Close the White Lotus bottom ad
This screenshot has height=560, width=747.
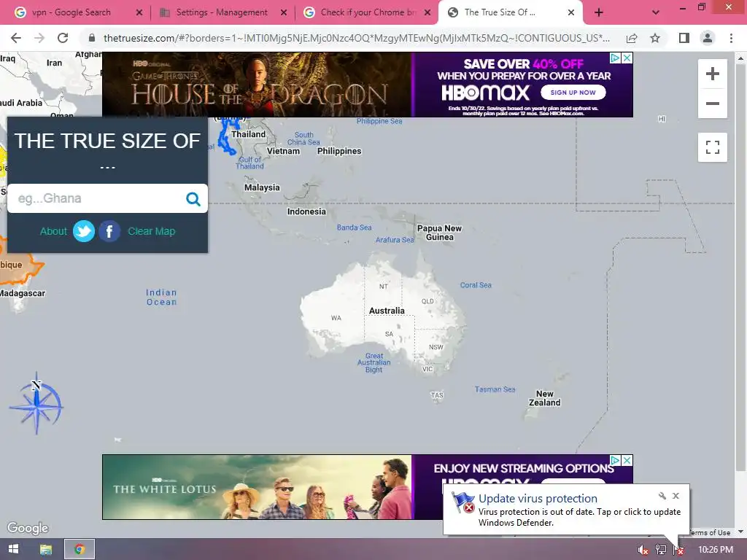627,461
